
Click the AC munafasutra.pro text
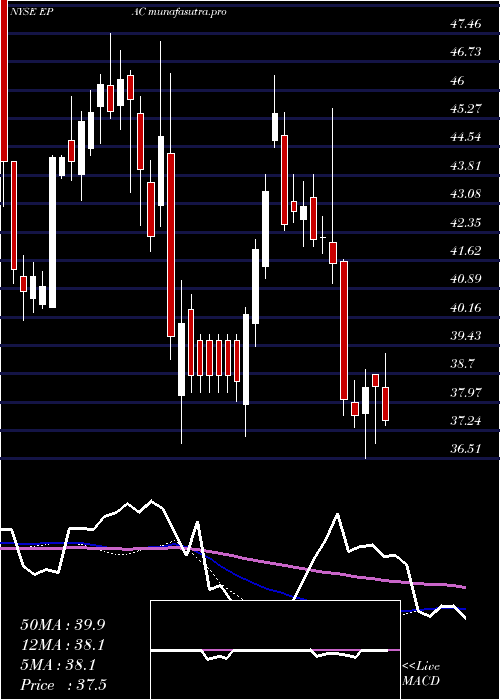[179, 12]
